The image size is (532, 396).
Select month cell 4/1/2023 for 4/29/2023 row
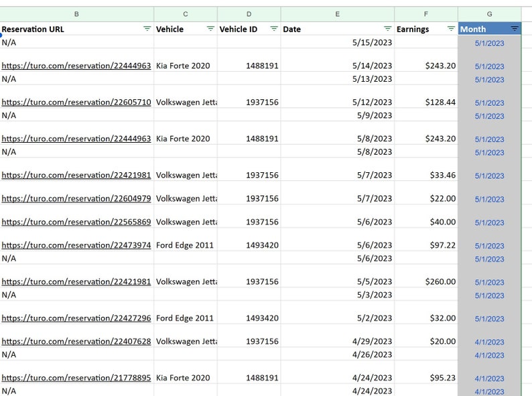point(490,336)
